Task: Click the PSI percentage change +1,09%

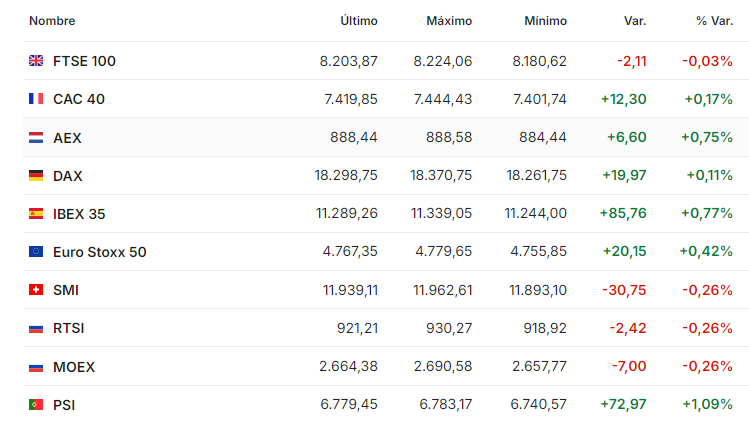Action: 707,405
